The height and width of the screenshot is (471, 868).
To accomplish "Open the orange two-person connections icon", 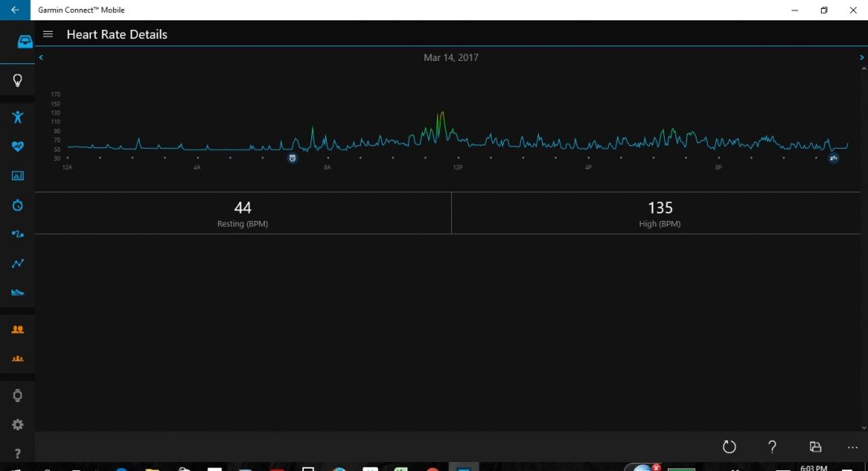I will (x=18, y=330).
